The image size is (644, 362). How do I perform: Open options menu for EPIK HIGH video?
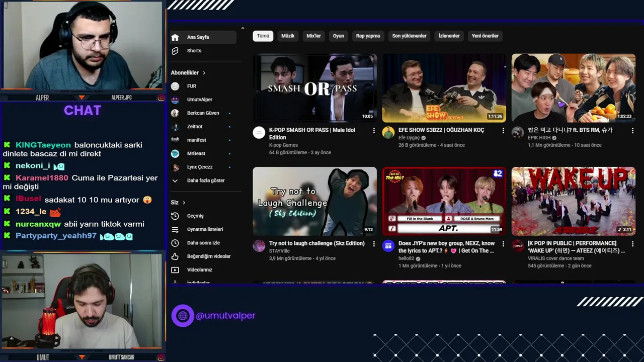coord(632,131)
